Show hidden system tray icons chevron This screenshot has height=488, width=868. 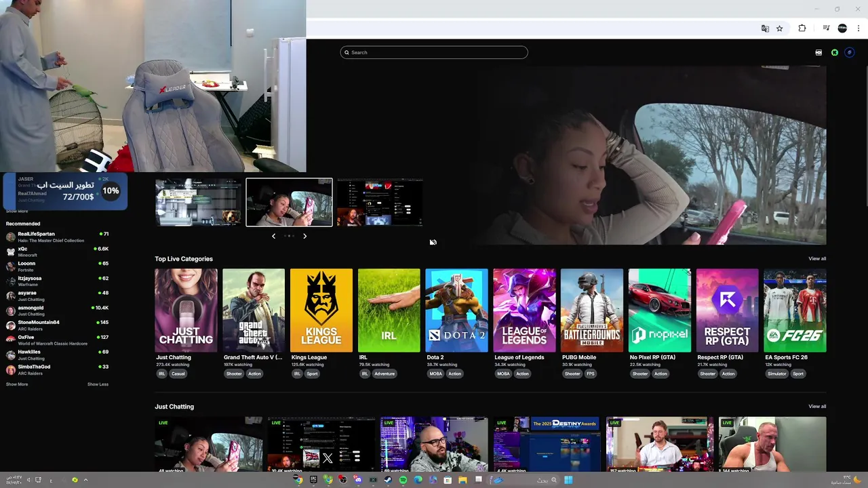[85, 480]
